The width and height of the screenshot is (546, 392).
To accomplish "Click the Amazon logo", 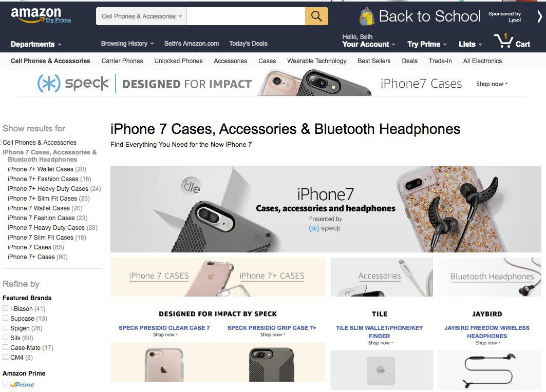I will click(36, 15).
